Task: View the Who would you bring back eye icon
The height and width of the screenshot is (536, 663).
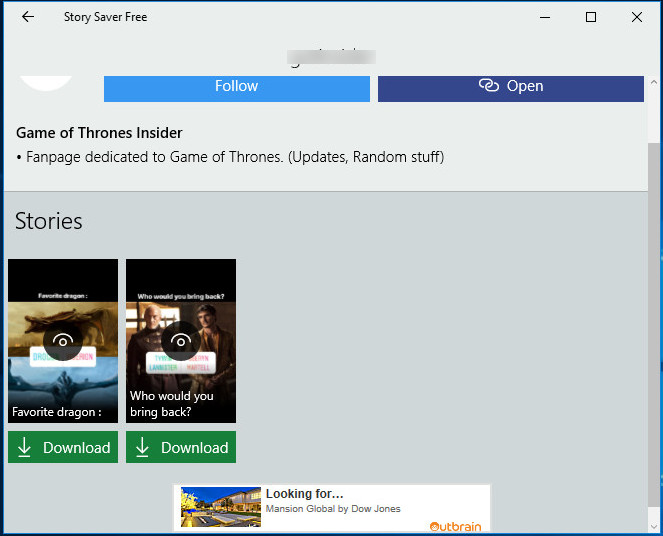Action: (181, 341)
